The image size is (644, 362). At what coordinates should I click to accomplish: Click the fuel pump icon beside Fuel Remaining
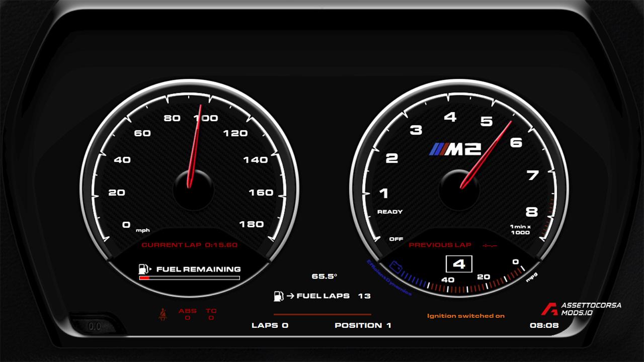pos(144,269)
